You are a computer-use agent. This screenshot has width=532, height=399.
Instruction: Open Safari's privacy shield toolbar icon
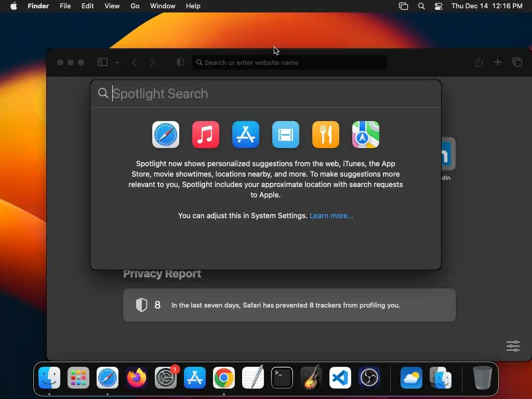180,62
